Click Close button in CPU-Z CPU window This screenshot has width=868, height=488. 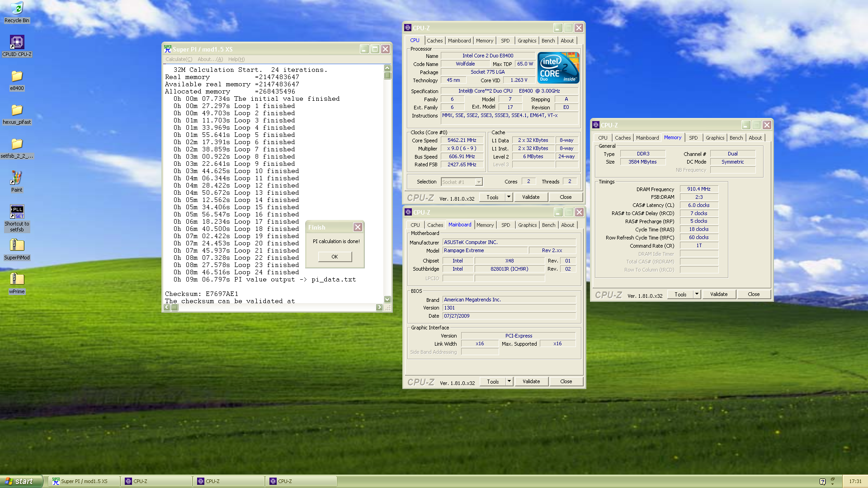pos(566,197)
